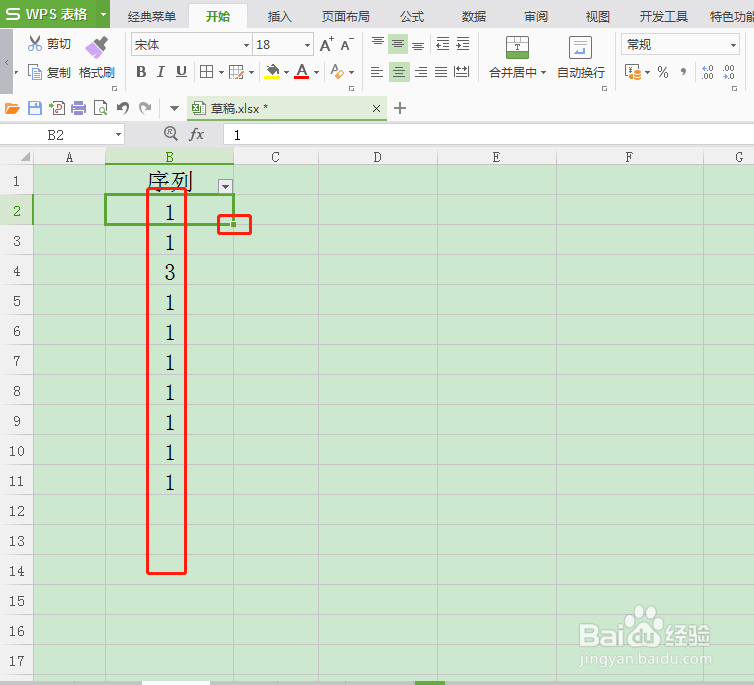Click the Print icon
Viewport: 754px width, 685px height.
78,108
